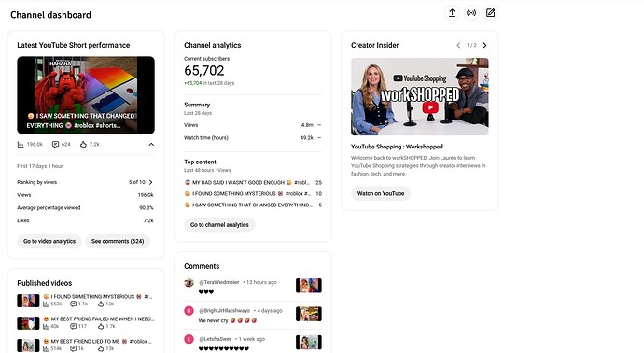The width and height of the screenshot is (644, 353).
Task: Click the upload videos icon
Action: [x=452, y=13]
